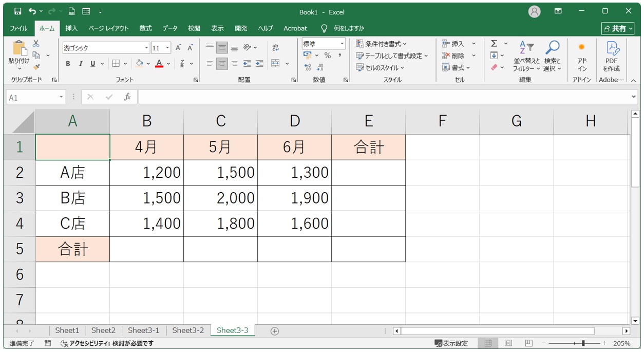Toggle middle align button
Viewport: 644px width, 352px height.
pyautogui.click(x=222, y=48)
